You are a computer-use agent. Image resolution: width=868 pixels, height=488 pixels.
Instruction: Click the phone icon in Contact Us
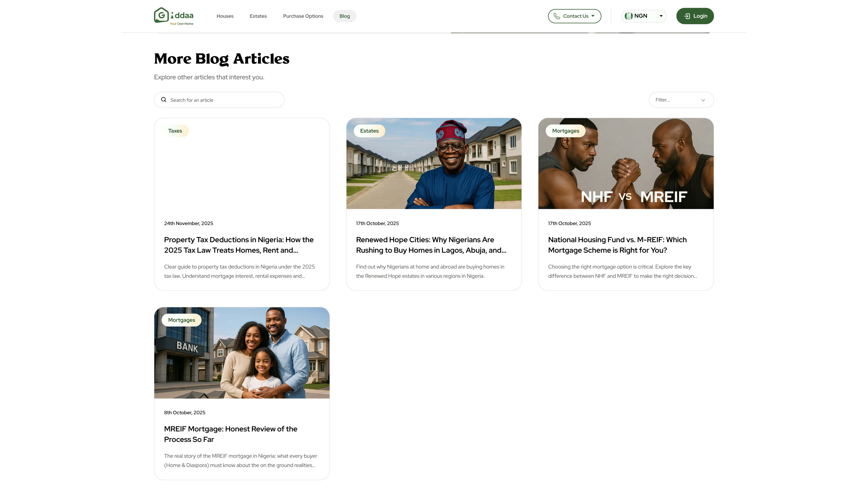point(557,16)
